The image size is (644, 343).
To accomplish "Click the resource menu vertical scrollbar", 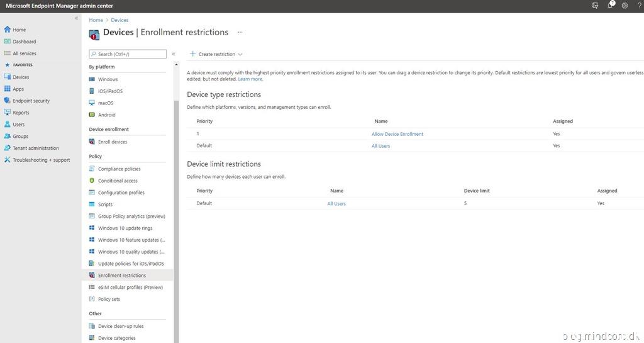I will (176, 189).
